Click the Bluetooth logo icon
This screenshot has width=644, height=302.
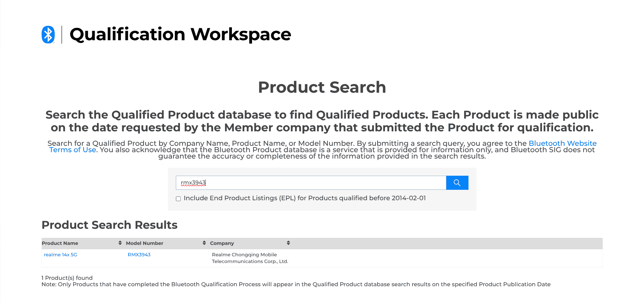[x=48, y=35]
